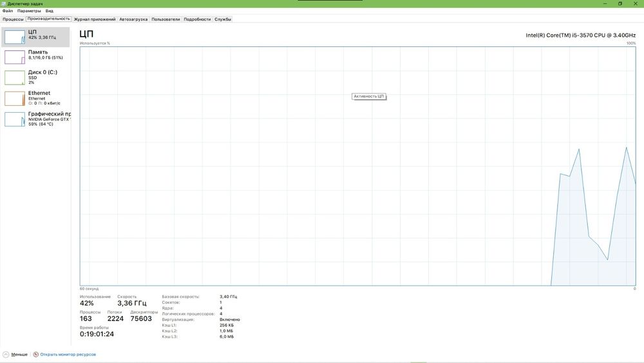Switch to the Службы tab
This screenshot has height=363, width=644.
[223, 19]
